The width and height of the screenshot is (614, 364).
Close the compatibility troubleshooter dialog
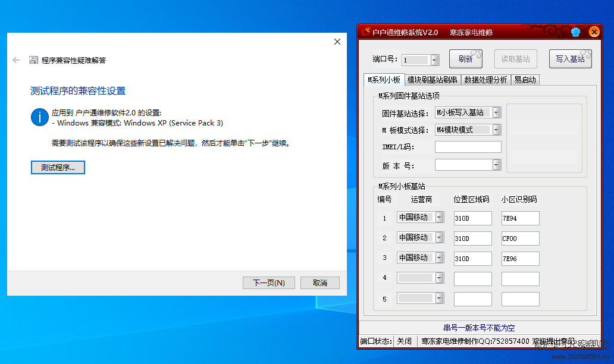point(337,42)
